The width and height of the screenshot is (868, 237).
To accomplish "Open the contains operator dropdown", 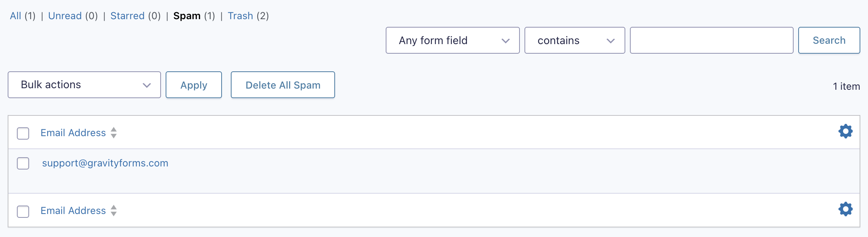I will tap(574, 40).
